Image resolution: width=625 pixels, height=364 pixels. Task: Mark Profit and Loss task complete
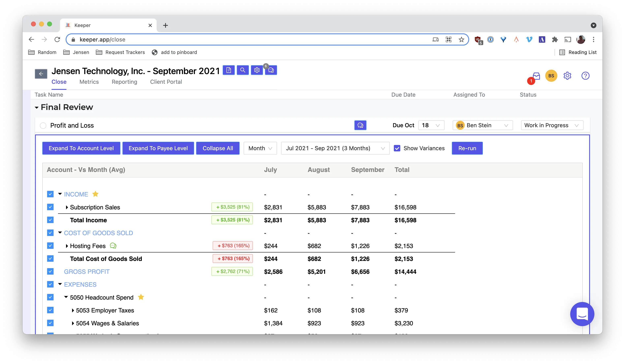click(43, 125)
